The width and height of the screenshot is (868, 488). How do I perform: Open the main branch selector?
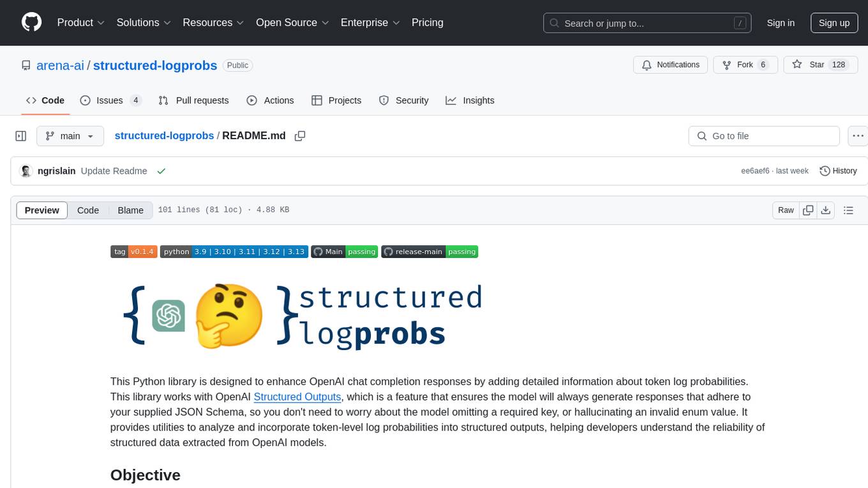[x=70, y=136]
